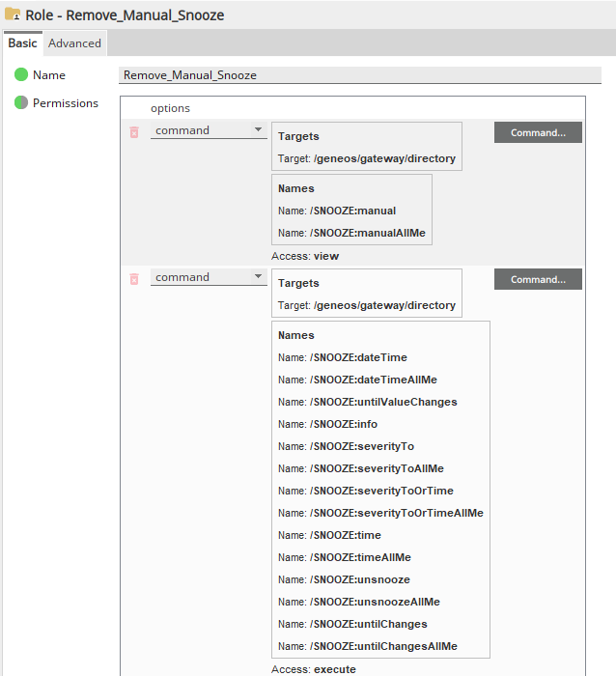Select the /SNOOZE:untilChangesAllMe name entry
The image size is (616, 676).
pyautogui.click(x=368, y=646)
